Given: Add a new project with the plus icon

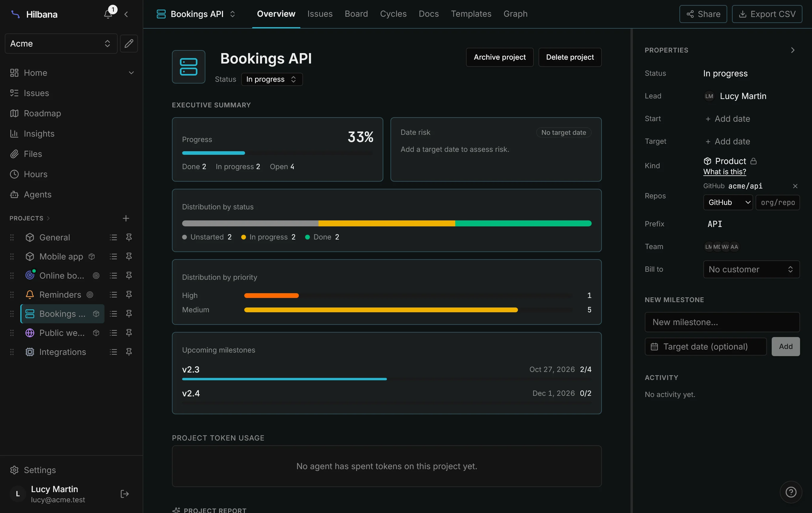Looking at the screenshot, I should (126, 218).
